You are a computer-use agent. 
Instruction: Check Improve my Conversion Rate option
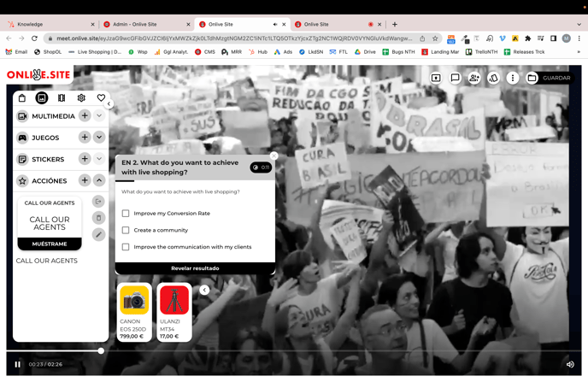[x=126, y=214]
